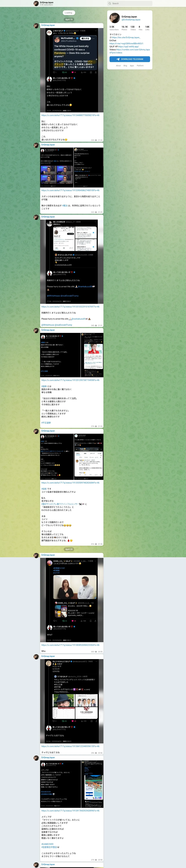This screenshot has height=868, width=186.
Task: Open the 8 Files counter
Action: [140, 28]
